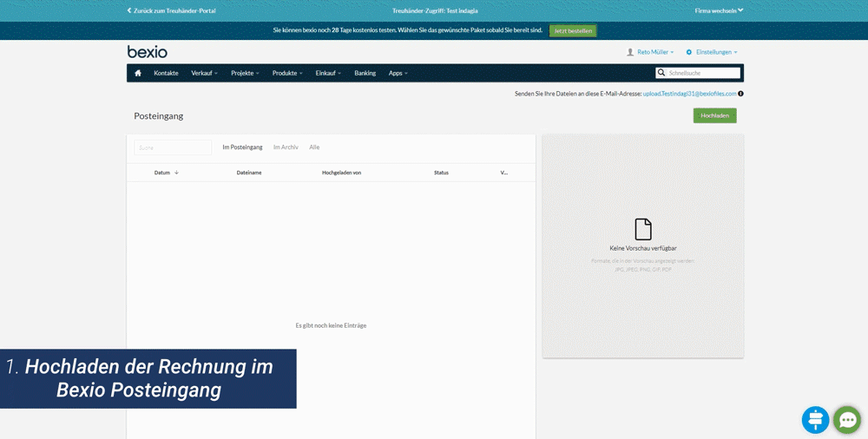Open the Einstellungen settings dropdown
The width and height of the screenshot is (868, 439).
click(x=712, y=52)
